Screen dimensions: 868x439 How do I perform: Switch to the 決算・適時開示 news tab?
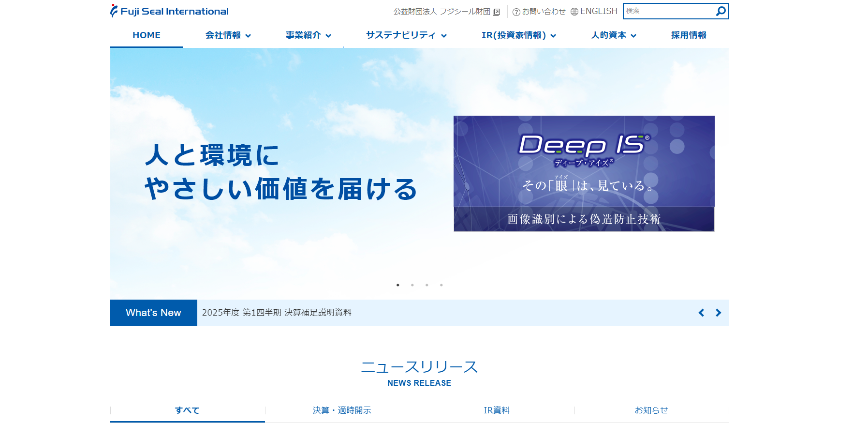(x=342, y=410)
